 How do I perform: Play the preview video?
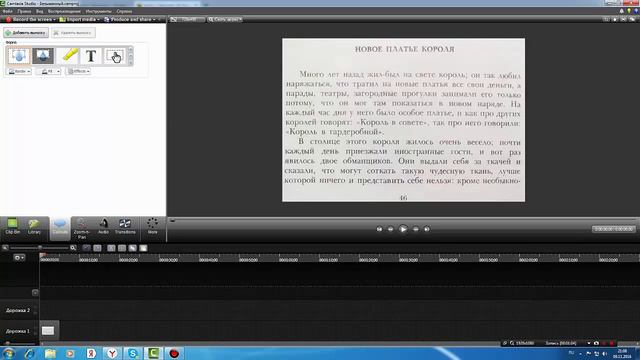click(403, 229)
